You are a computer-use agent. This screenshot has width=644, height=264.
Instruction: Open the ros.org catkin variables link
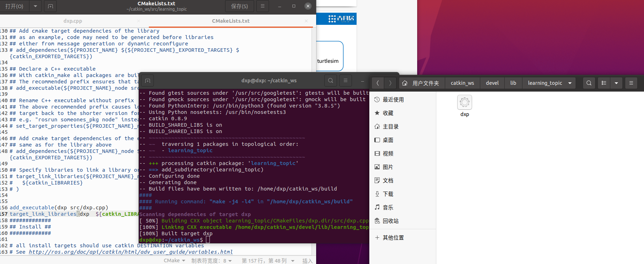pyautogui.click(x=131, y=252)
